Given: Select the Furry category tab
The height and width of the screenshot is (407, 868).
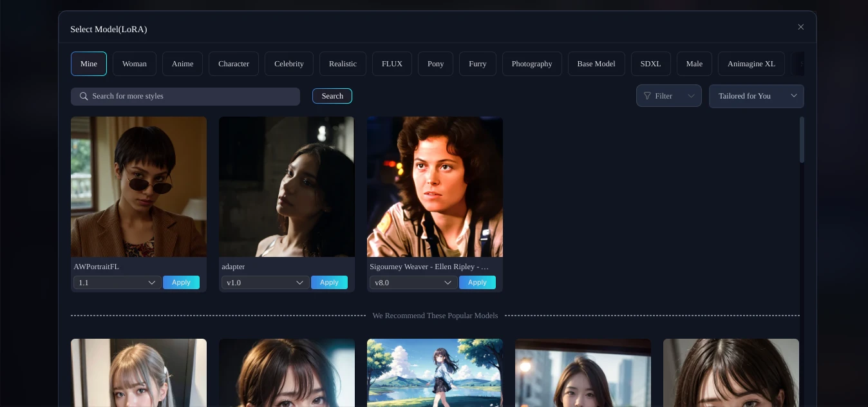Looking at the screenshot, I should tap(478, 64).
